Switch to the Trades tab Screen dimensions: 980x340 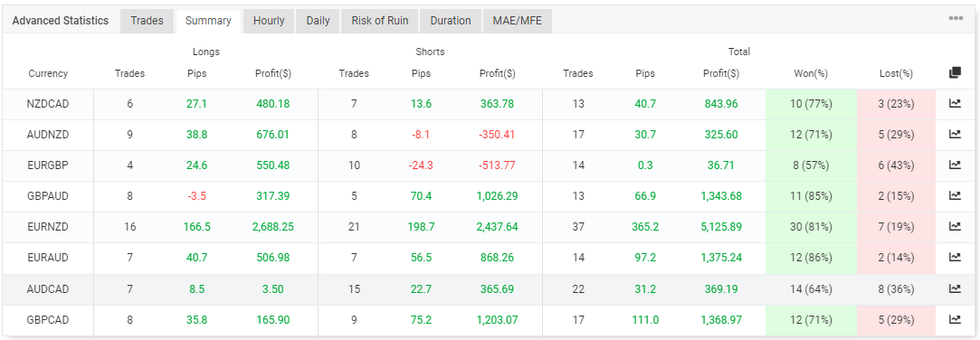(x=147, y=21)
